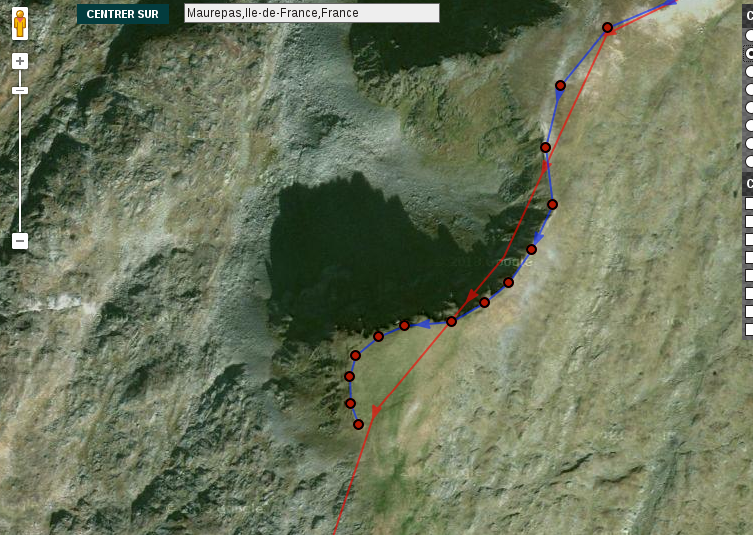Select the last radio button in right panel
Viewport: 753px width, 535px height.
click(749, 161)
